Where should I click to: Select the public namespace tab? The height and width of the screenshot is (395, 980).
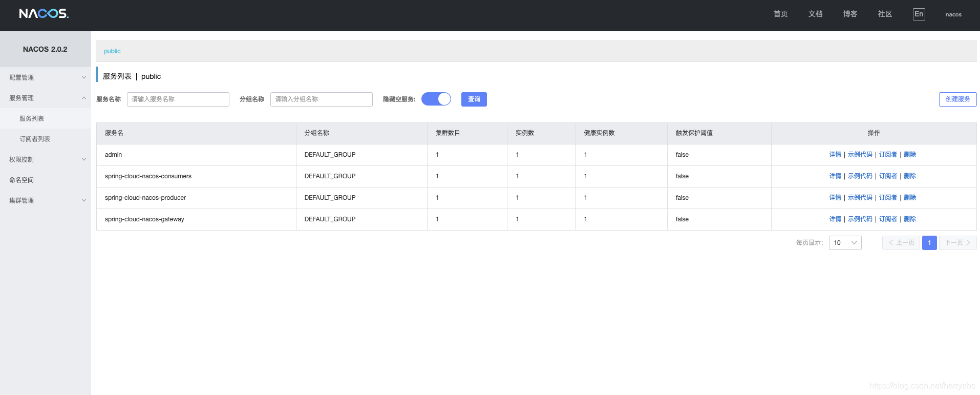[x=112, y=51]
